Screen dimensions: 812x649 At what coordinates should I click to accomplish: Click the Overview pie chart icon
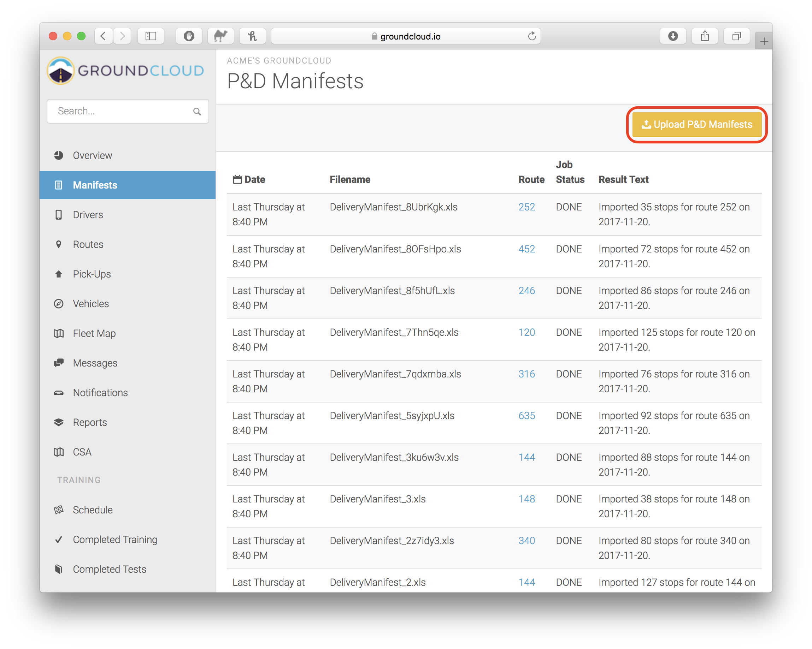pyautogui.click(x=58, y=155)
